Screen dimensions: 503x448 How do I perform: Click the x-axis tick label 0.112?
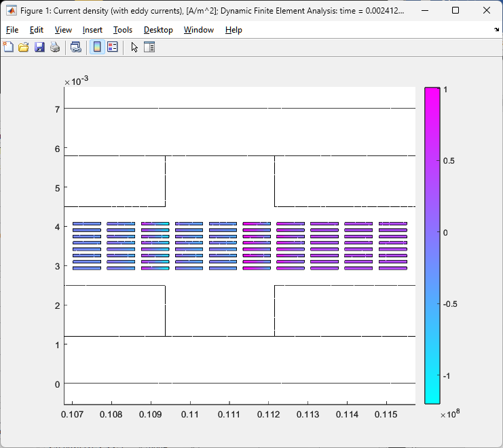(269, 414)
